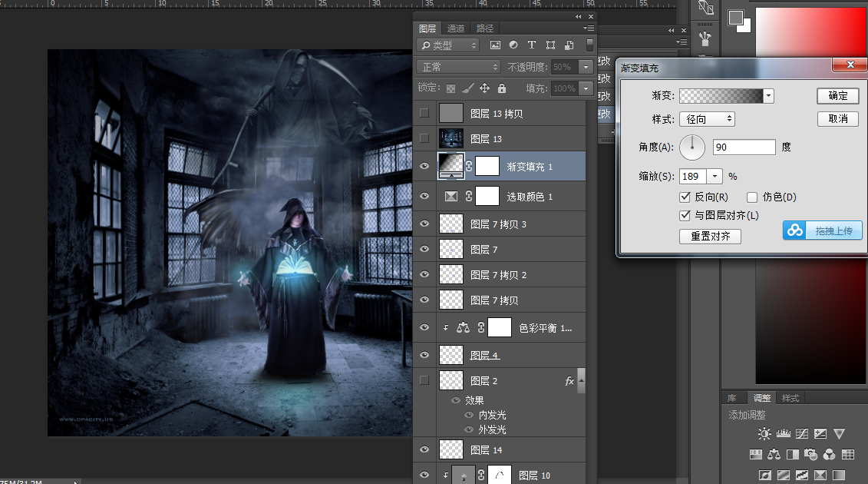The image size is (868, 484).
Task: Click the foreground color swatch
Action: [x=736, y=18]
